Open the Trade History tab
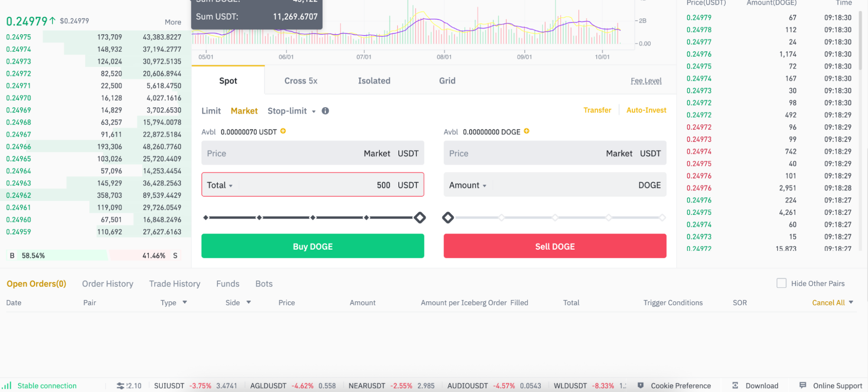 (174, 283)
